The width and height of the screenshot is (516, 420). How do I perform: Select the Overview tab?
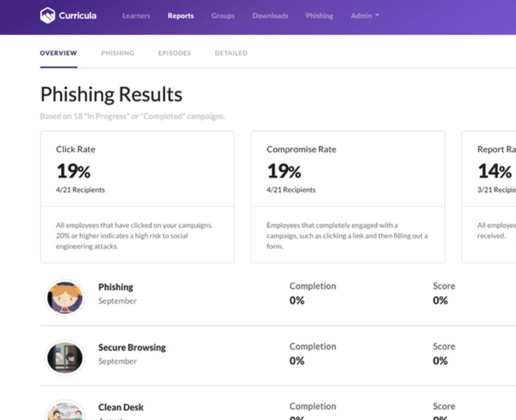pos(57,53)
